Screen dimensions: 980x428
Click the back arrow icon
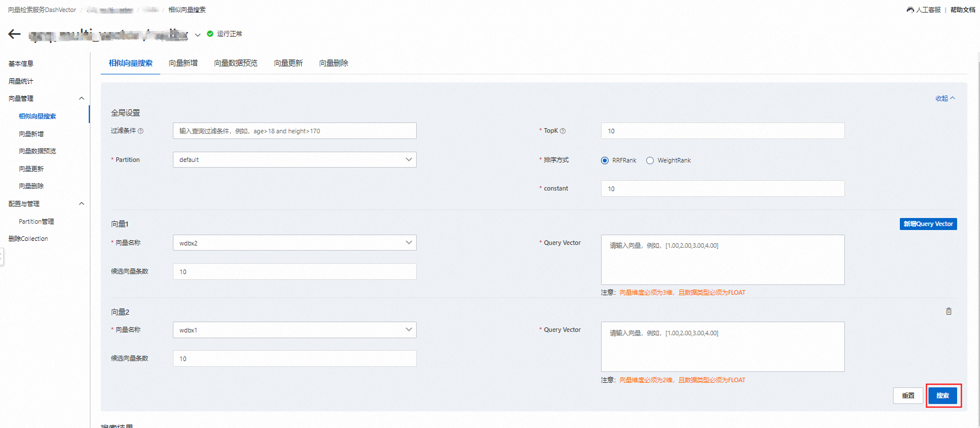click(x=14, y=34)
